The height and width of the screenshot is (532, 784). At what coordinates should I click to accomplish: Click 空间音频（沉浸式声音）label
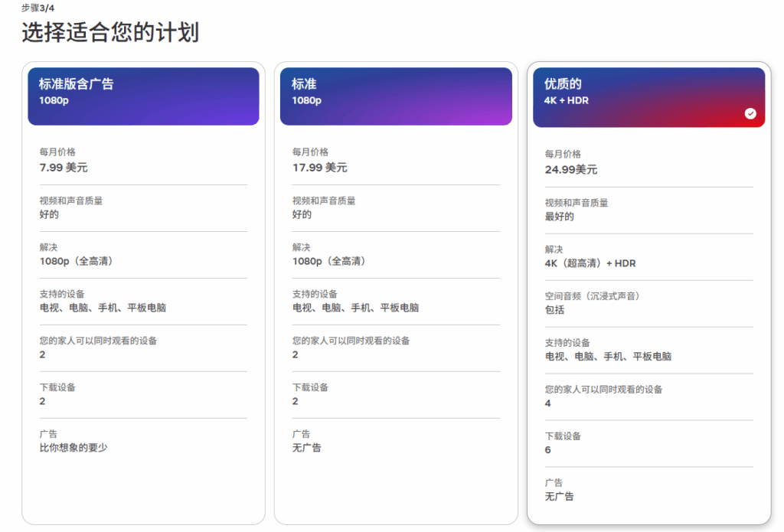pos(593,296)
